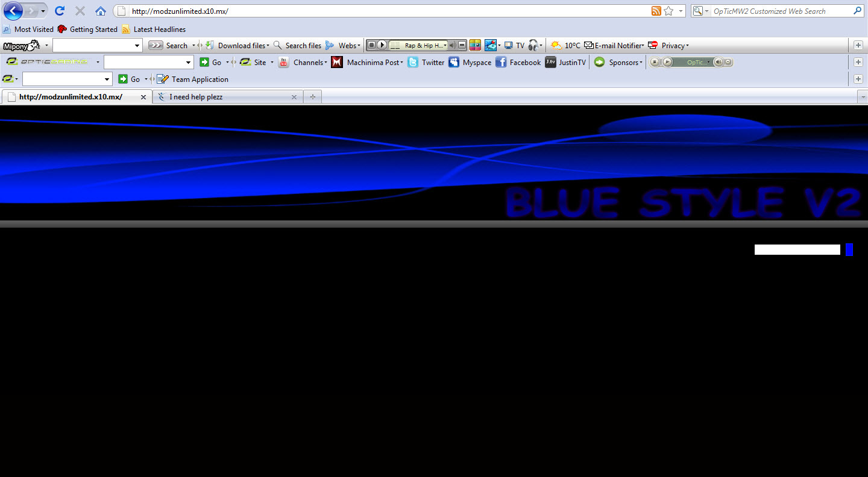This screenshot has height=477, width=868.
Task: Click the browser reload page icon
Action: [x=60, y=11]
